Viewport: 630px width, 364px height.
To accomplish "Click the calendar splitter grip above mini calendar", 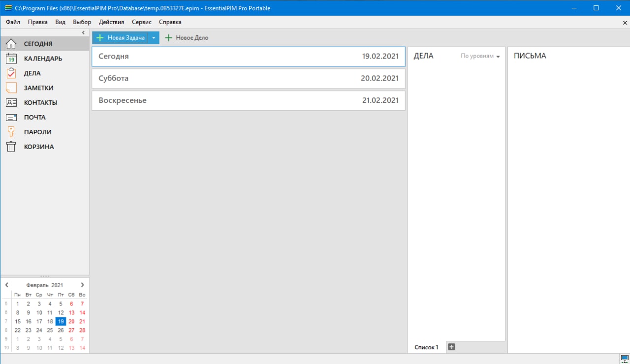I will (x=45, y=276).
